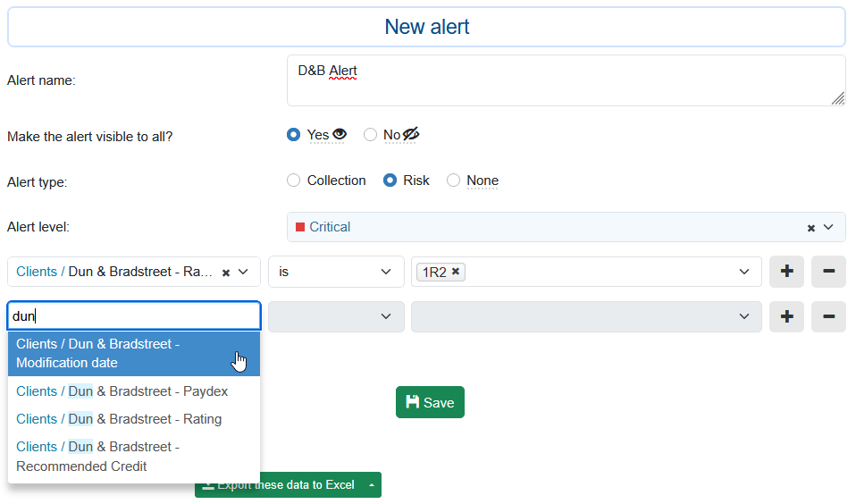Image resolution: width=856 pixels, height=504 pixels.
Task: Remove the second condition row
Action: (x=828, y=316)
